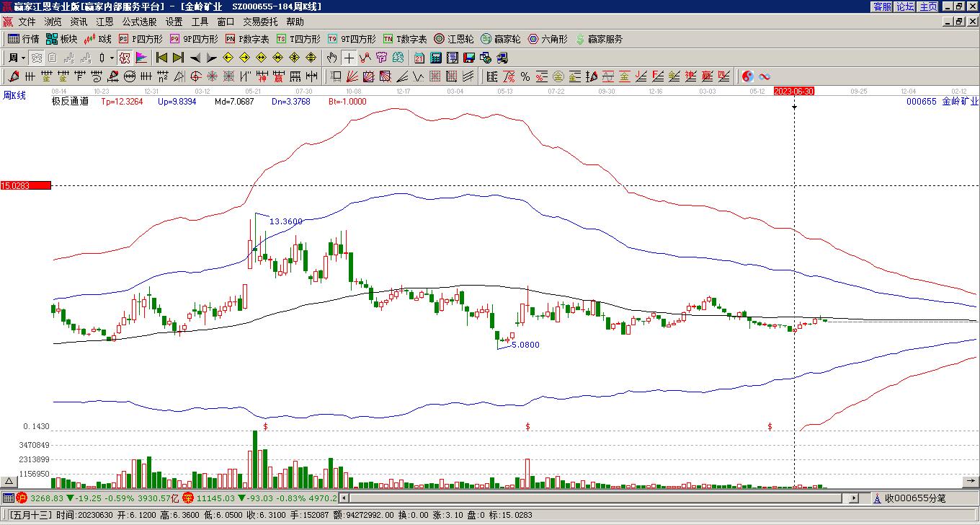This screenshot has height=525, width=980.
Task: Click the 主页 link button
Action: pyautogui.click(x=928, y=6)
